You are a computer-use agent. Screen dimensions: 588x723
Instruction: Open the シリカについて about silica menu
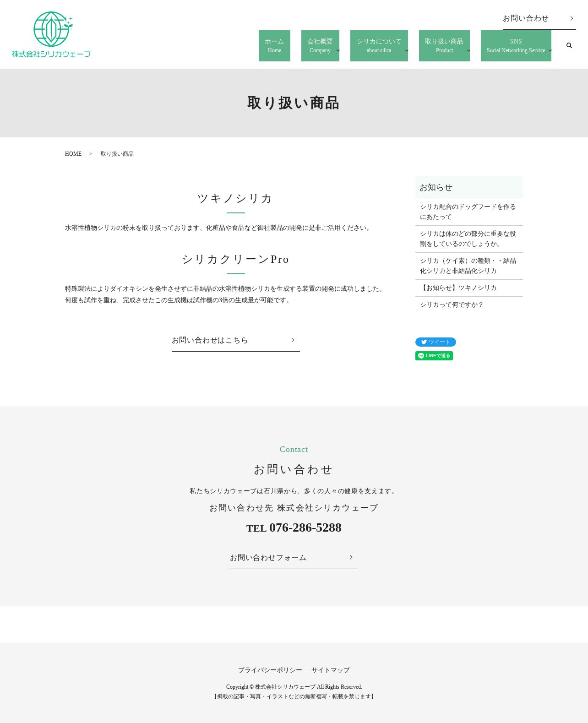[x=379, y=46]
